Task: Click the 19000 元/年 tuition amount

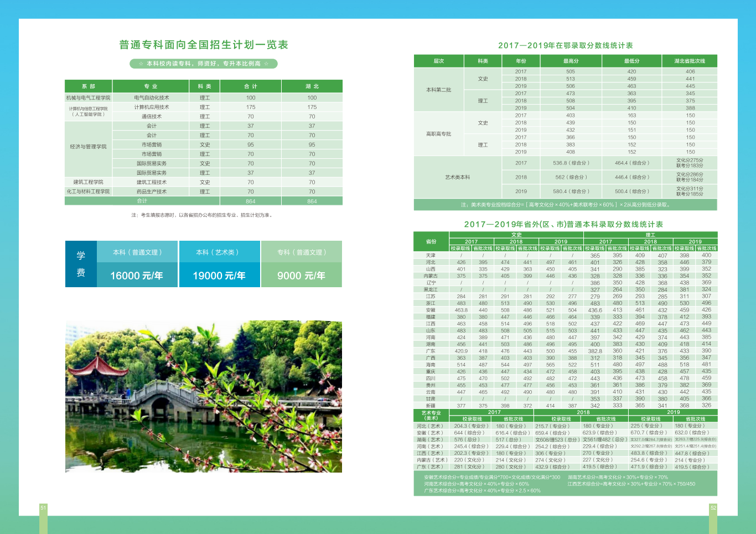Action: pyautogui.click(x=219, y=276)
